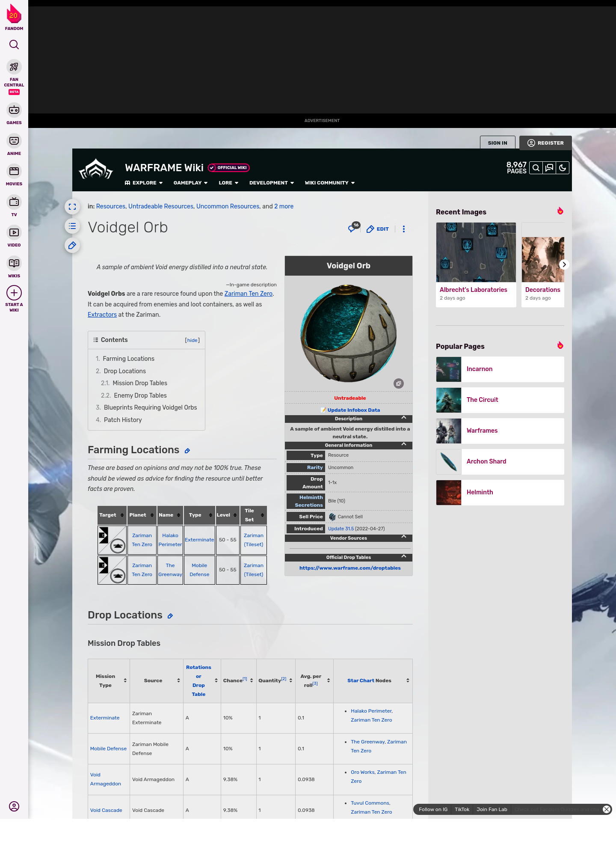
Task: Open Halako Perimeter in farming table
Action: pos(170,540)
